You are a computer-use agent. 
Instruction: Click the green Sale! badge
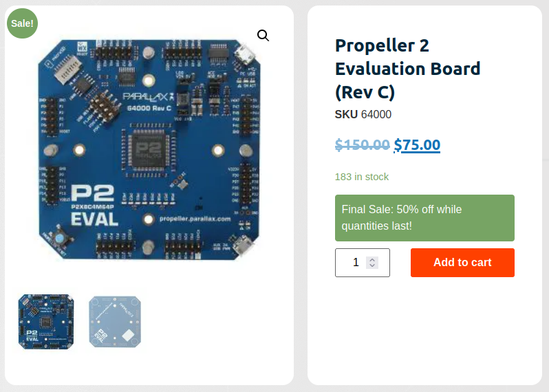(22, 23)
